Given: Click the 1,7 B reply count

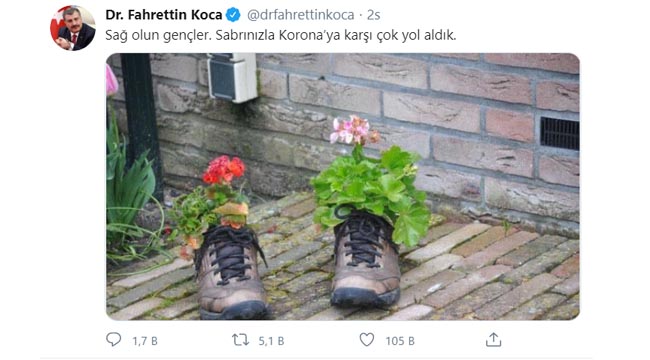Looking at the screenshot, I should (x=145, y=341).
